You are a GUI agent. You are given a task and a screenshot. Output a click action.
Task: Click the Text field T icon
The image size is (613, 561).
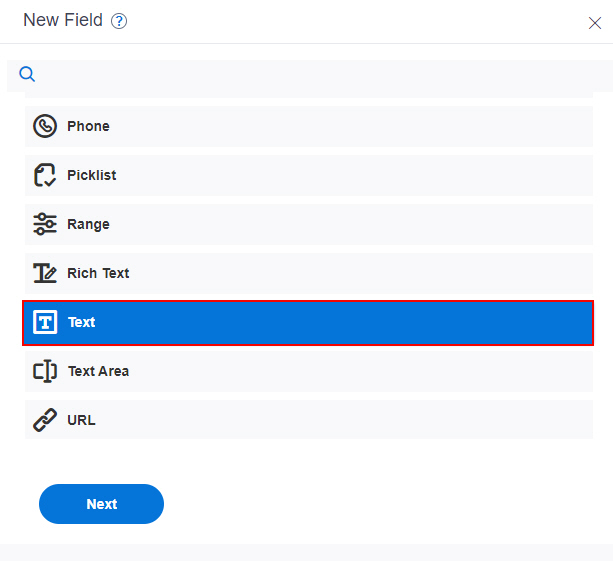tap(45, 322)
